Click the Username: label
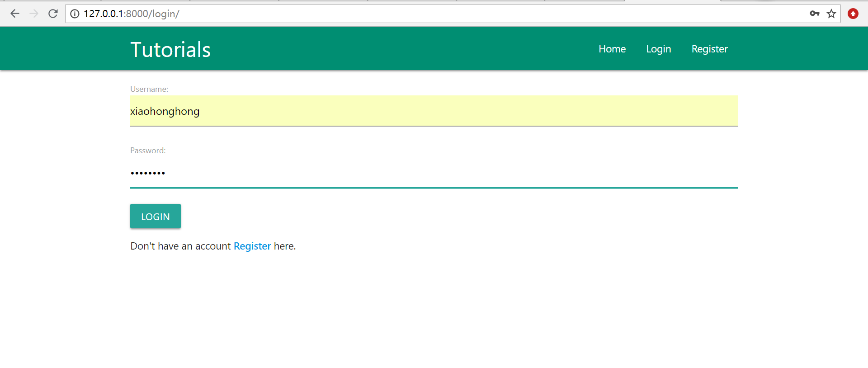 149,89
